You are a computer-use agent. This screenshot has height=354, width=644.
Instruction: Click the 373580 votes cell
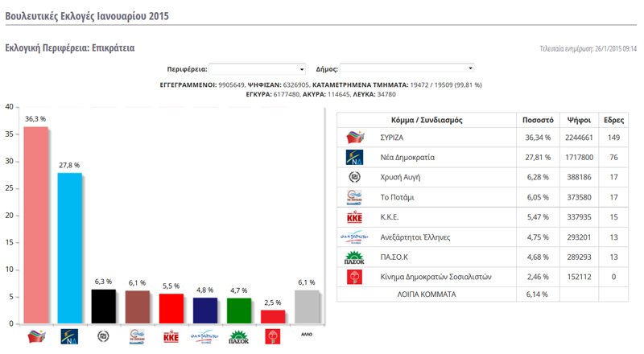pos(579,198)
